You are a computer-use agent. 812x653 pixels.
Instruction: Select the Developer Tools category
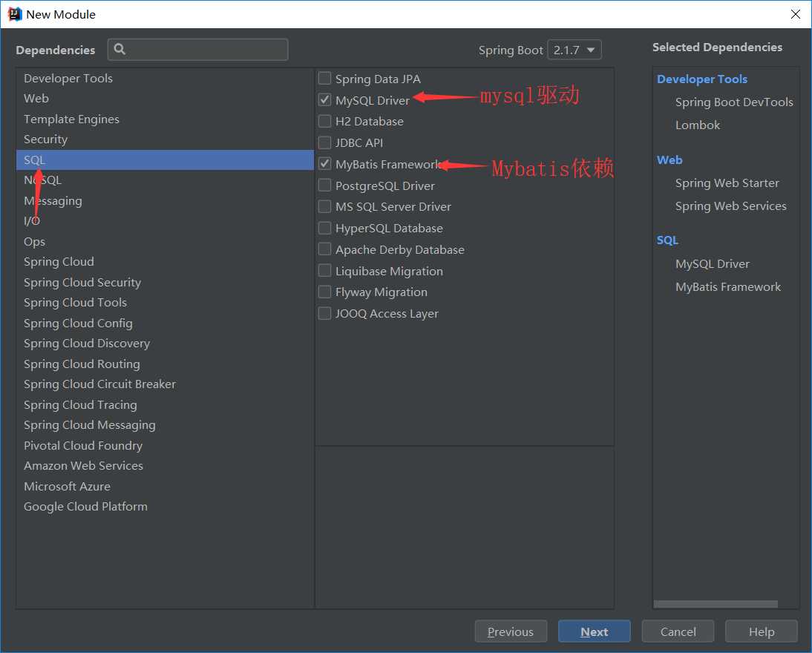click(165, 78)
